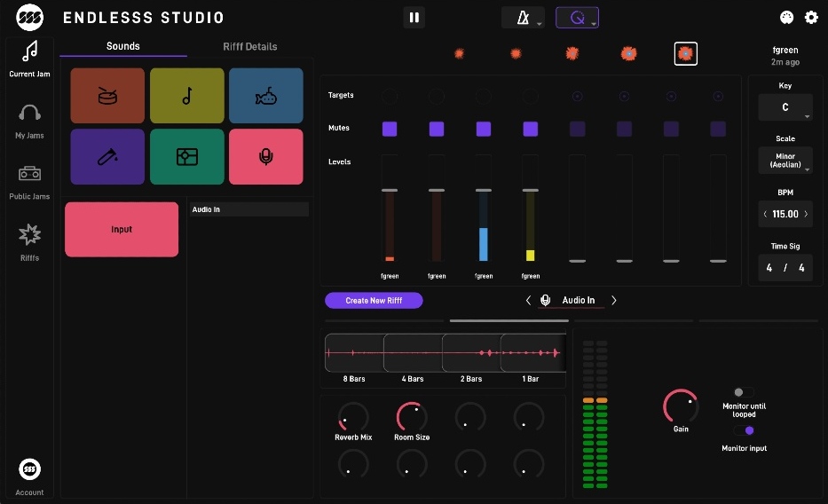Select the second riff history thumbnail
The height and width of the screenshot is (504, 828).
516,53
